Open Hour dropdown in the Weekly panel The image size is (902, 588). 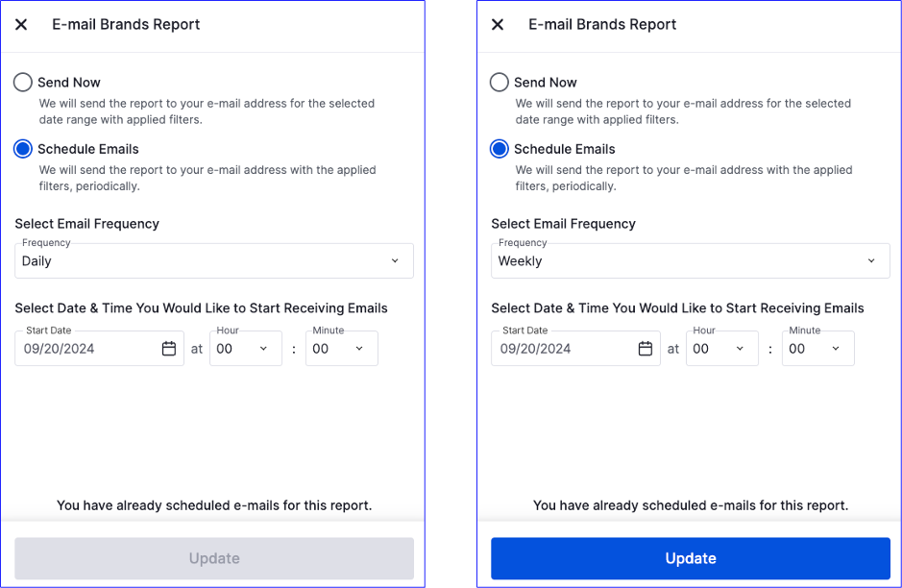click(x=721, y=349)
